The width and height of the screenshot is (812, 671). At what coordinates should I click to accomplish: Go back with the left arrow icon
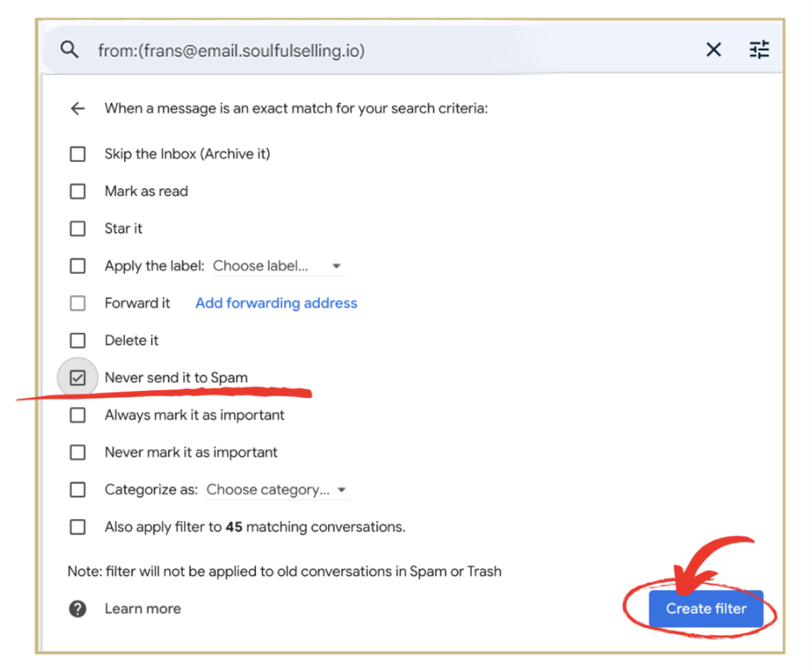coord(78,108)
